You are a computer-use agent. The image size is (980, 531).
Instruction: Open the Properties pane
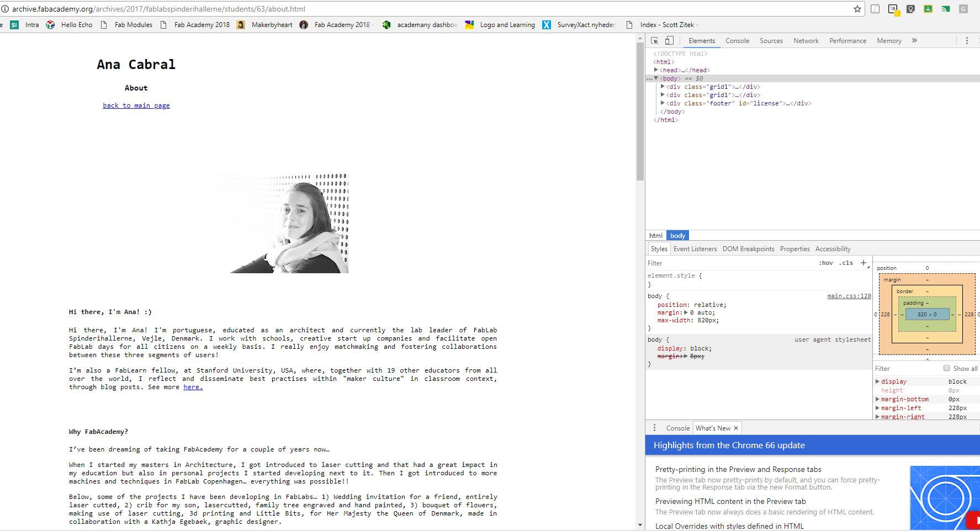[x=794, y=249]
